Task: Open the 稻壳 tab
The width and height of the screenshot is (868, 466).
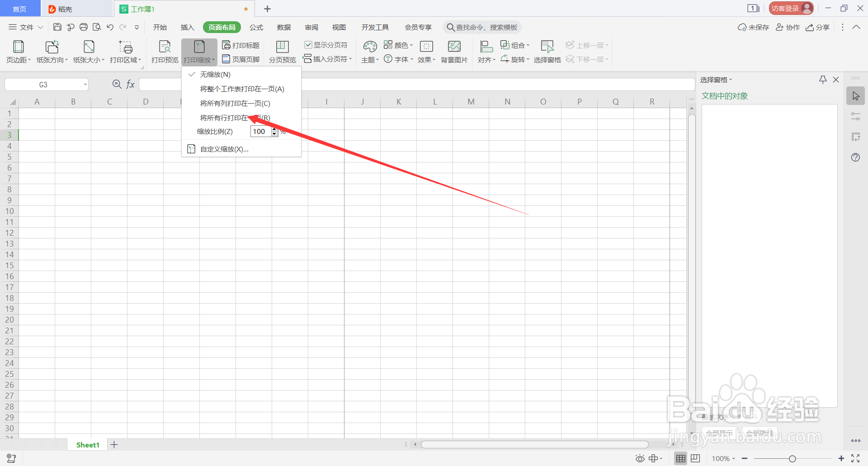Action: point(77,9)
